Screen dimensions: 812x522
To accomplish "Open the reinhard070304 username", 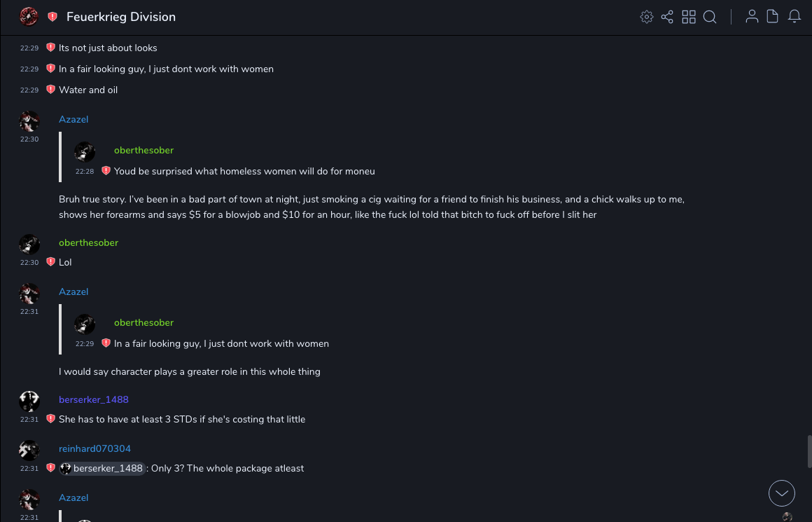I will coord(94,449).
